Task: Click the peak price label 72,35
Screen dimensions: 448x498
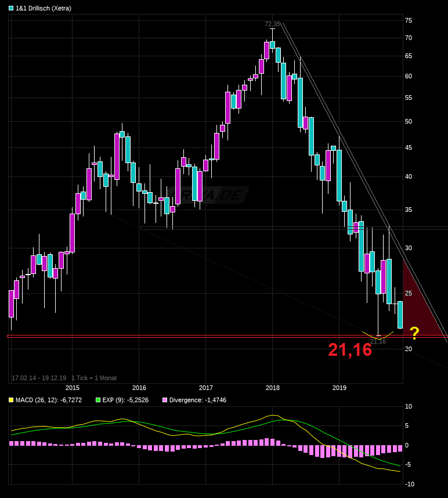Action: click(272, 24)
